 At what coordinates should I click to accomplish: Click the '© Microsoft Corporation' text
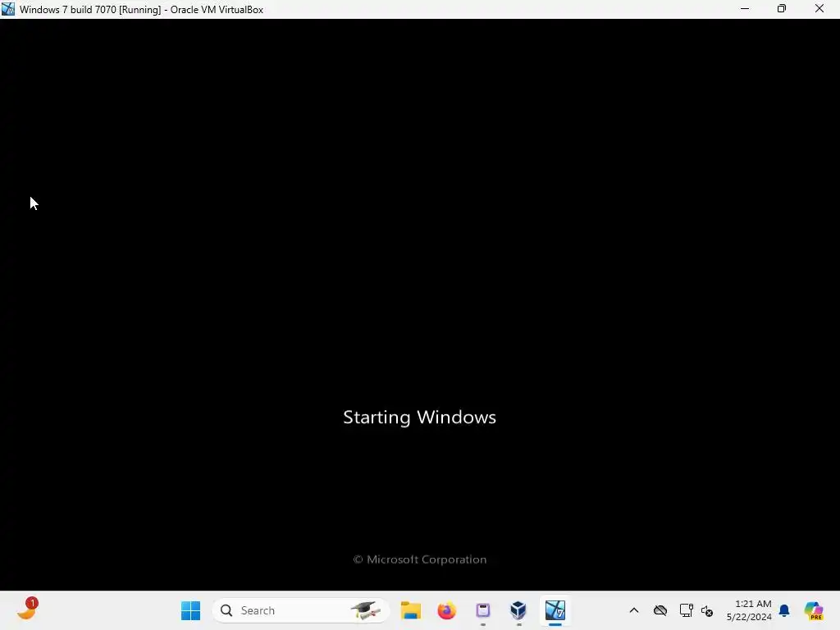point(419,559)
